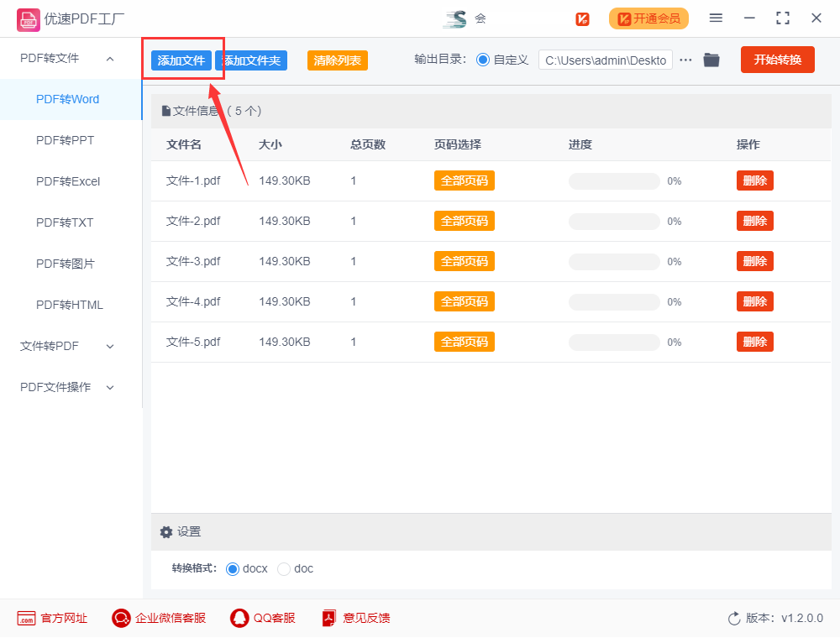Viewport: 840px width, 638px height.
Task: Select doc conversion format
Action: [283, 569]
